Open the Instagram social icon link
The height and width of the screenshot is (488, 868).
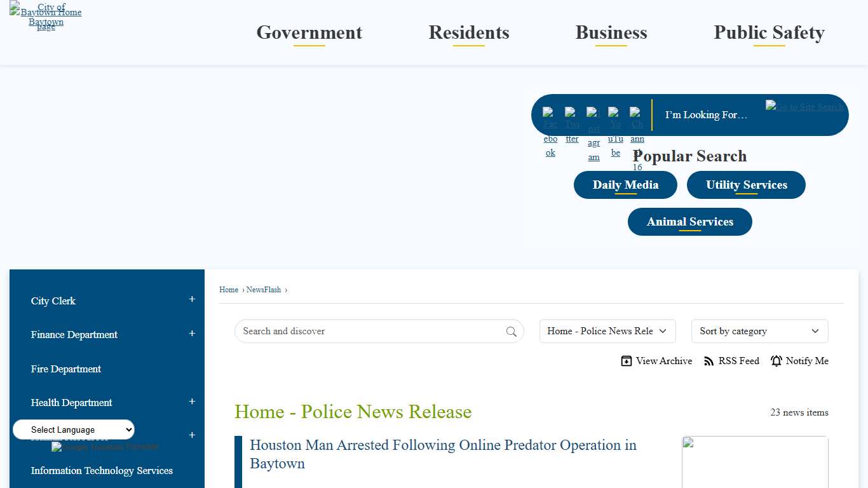click(593, 134)
